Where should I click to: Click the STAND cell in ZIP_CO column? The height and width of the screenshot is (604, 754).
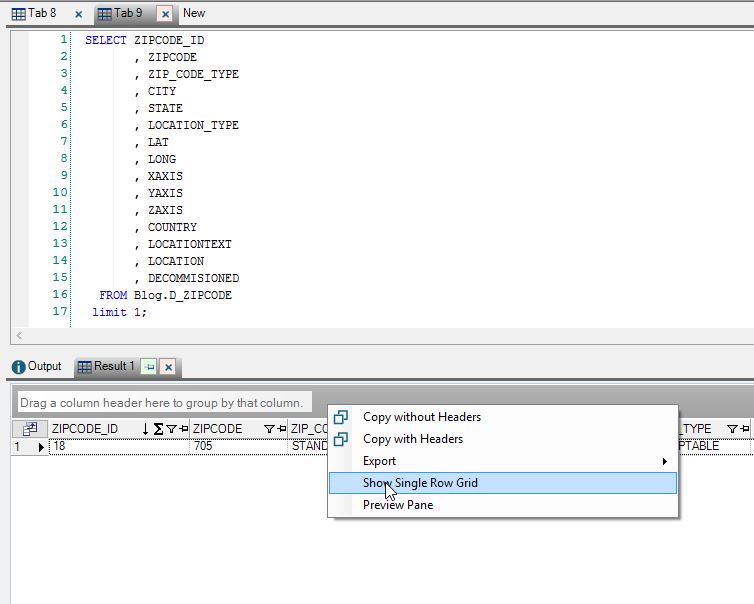[x=309, y=446]
